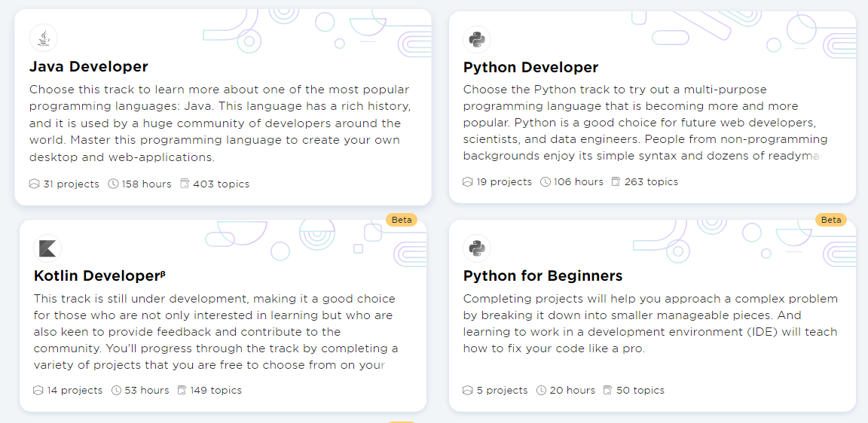868x423 pixels.
Task: Click the Beta badge on Python for Beginners card
Action: point(831,220)
